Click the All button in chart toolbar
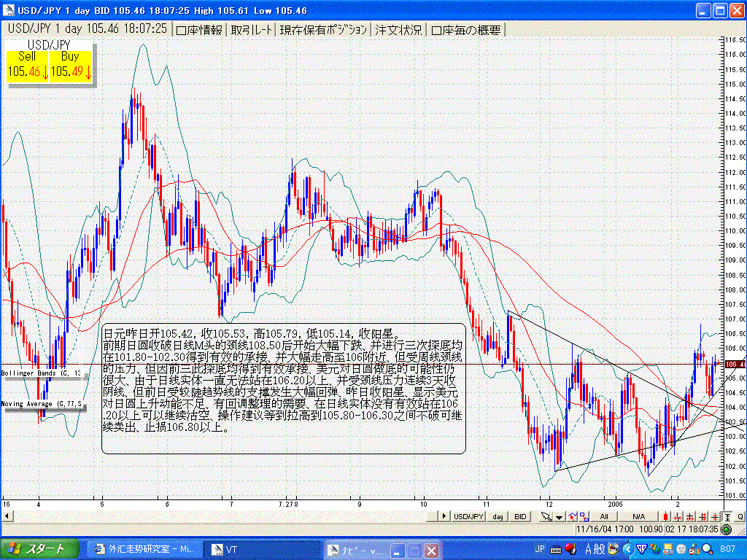The height and width of the screenshot is (560, 747). (x=603, y=517)
